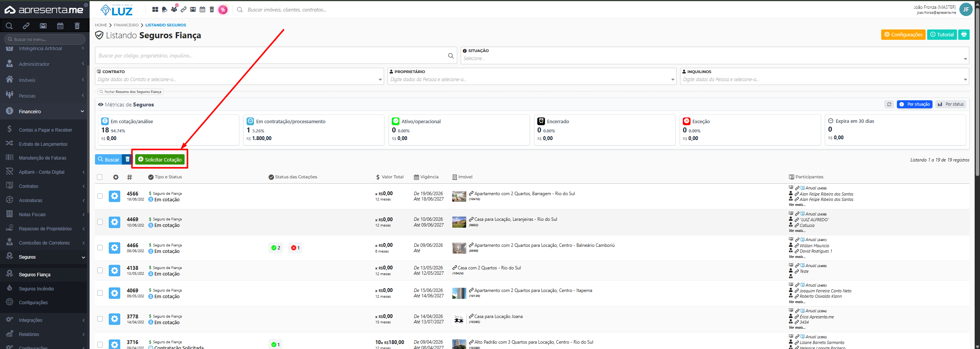This screenshot has width=980, height=349.
Task: Tick the checkbox for record 4469
Action: pyautogui.click(x=100, y=222)
